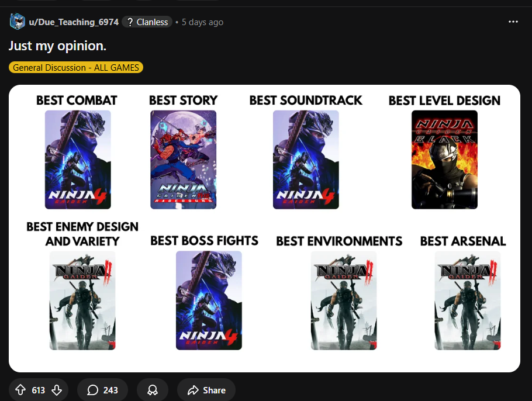Click the "BEST SOUNDTRACK" heading text
Viewport: 532px width, 401px height.
(x=306, y=101)
